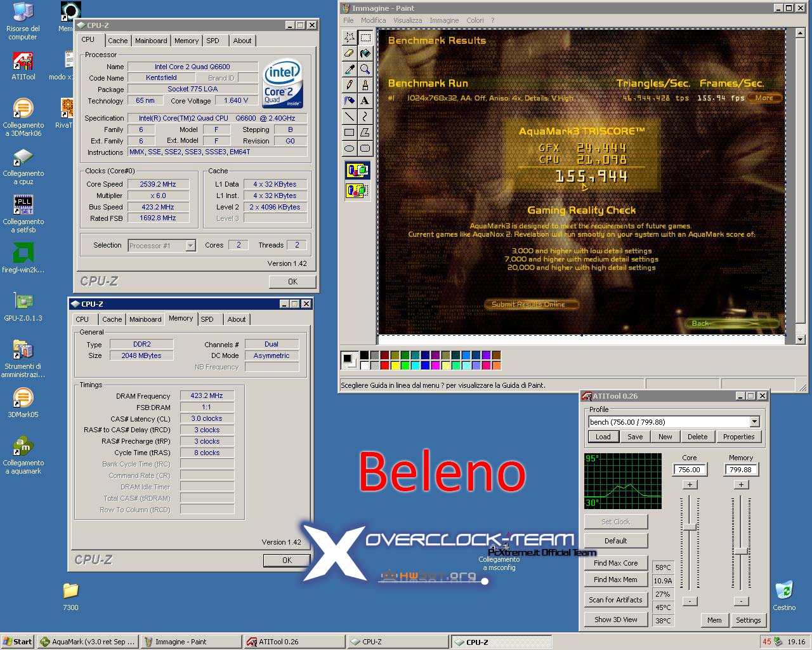
Task: Click Load in the ATITool profile section
Action: (x=603, y=437)
